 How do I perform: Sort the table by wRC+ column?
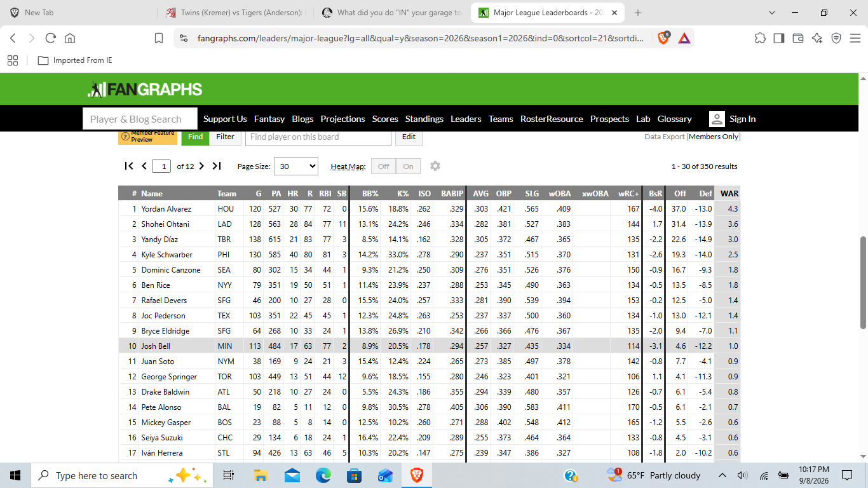point(628,194)
